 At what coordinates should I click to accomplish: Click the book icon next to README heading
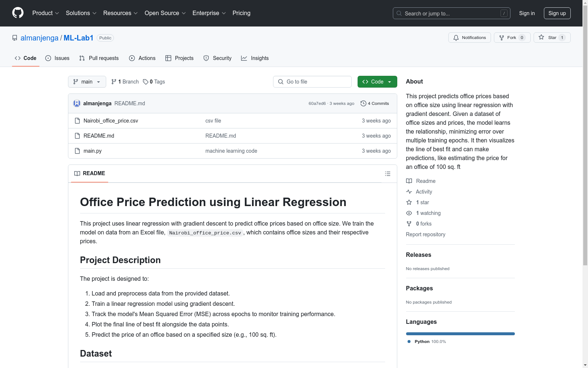click(x=77, y=173)
